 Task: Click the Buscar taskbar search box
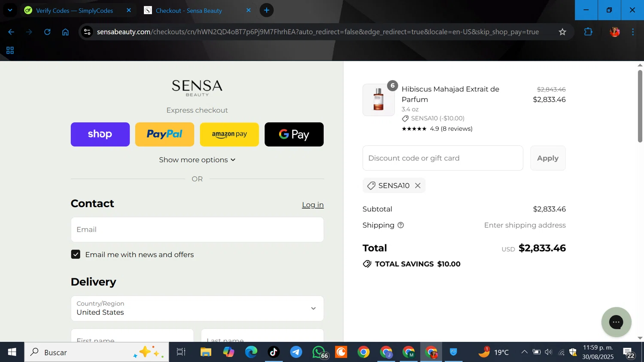click(x=97, y=352)
